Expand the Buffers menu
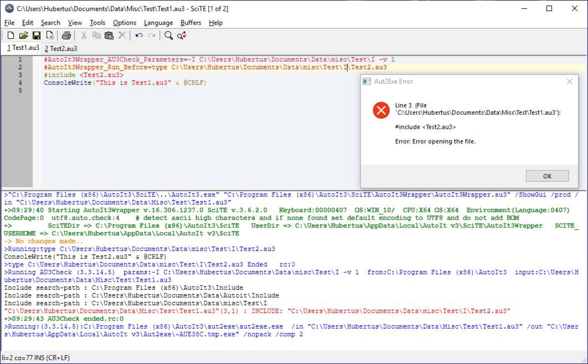This screenshot has width=588, height=364. 191,23
